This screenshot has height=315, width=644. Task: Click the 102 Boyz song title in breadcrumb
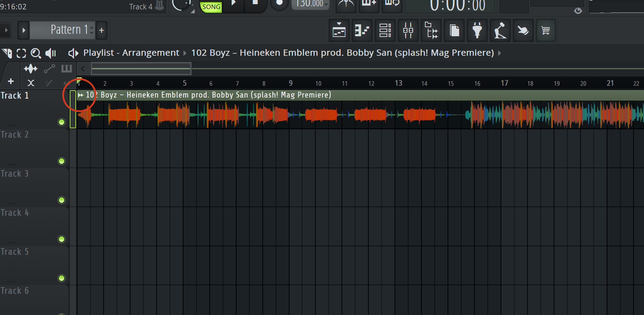(x=343, y=53)
